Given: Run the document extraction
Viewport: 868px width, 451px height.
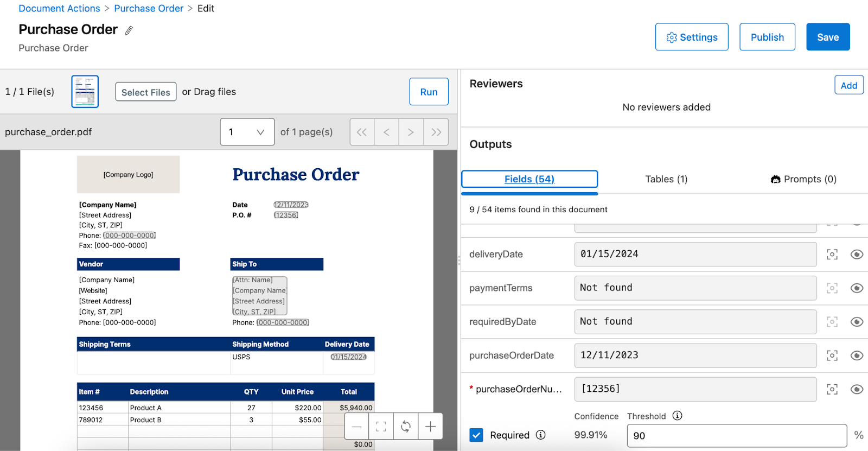Looking at the screenshot, I should click(x=429, y=92).
